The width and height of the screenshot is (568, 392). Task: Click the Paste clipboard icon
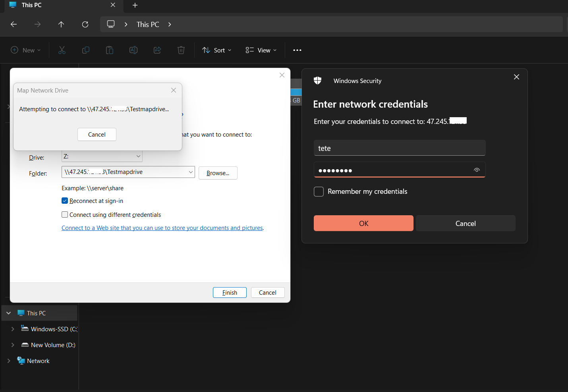pyautogui.click(x=110, y=50)
